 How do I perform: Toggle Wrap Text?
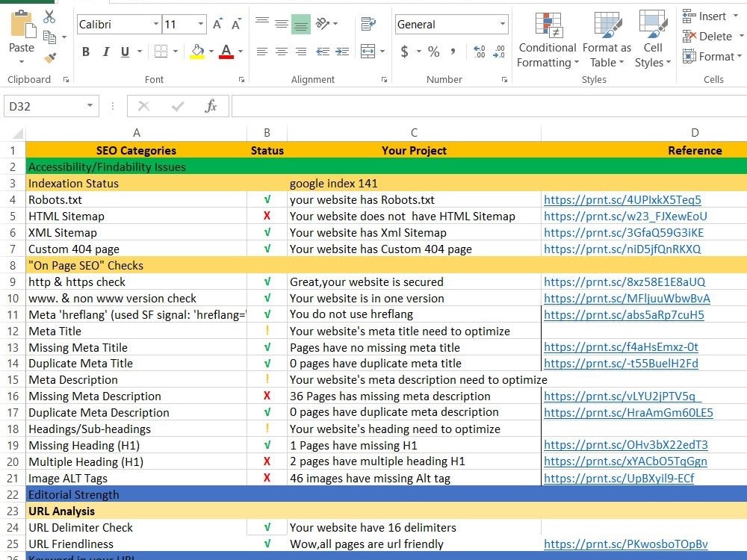point(368,23)
